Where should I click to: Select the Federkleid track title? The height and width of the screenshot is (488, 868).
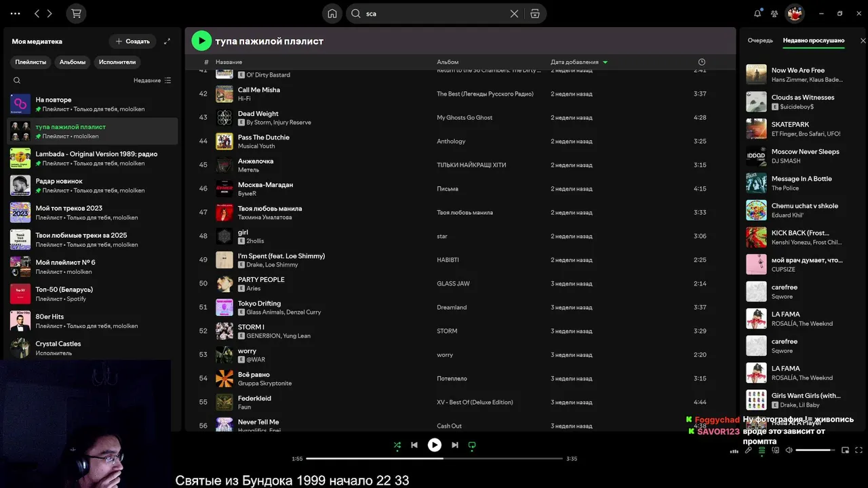coord(254,398)
